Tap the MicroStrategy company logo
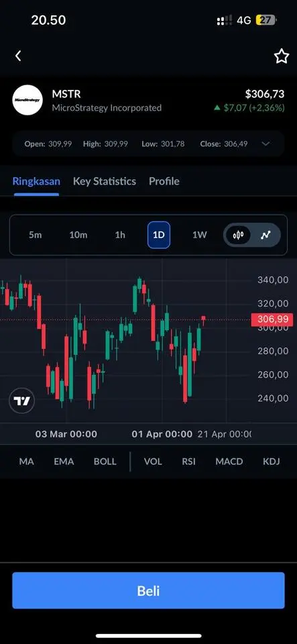This screenshot has height=644, width=297. [x=27, y=100]
